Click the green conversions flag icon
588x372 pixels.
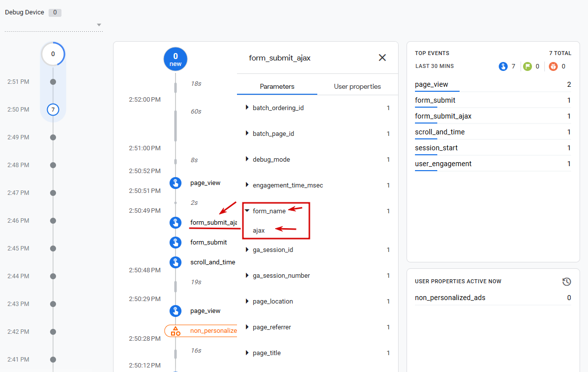527,66
